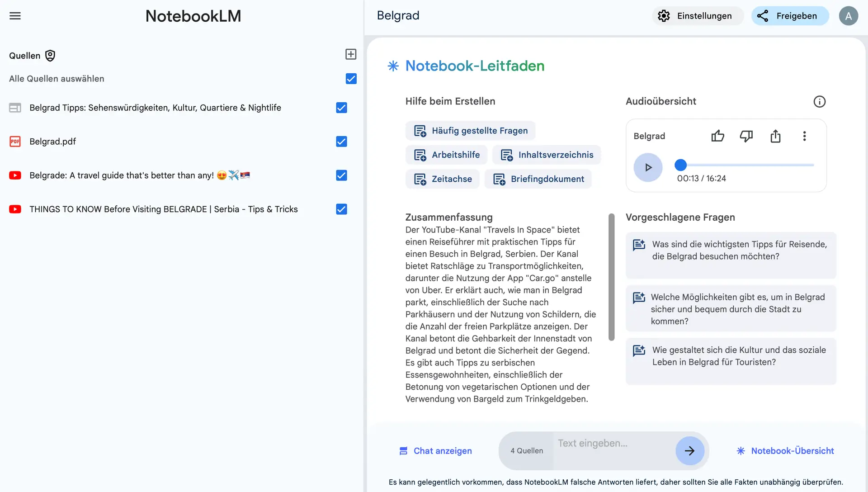Show info about Audioübersicht
Viewport: 868px width, 492px height.
(x=819, y=101)
